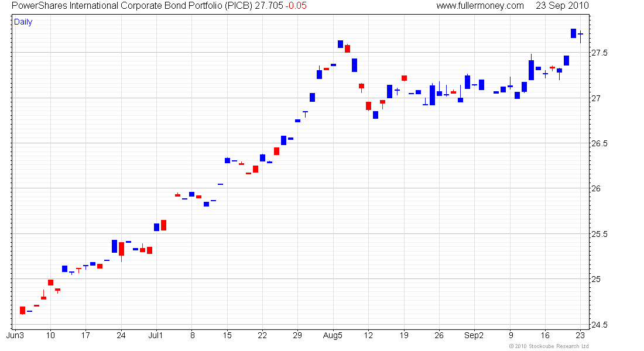Viewport: 644px width, 351px height.
Task: Click the 26 date label before Sep2
Action: click(x=439, y=335)
